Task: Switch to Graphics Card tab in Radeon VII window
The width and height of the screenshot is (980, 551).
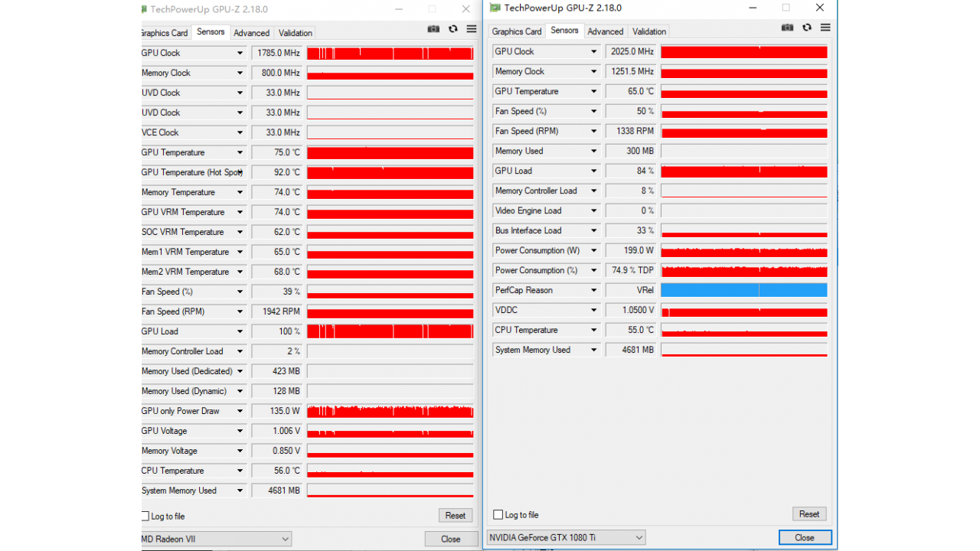Action: 164,33
